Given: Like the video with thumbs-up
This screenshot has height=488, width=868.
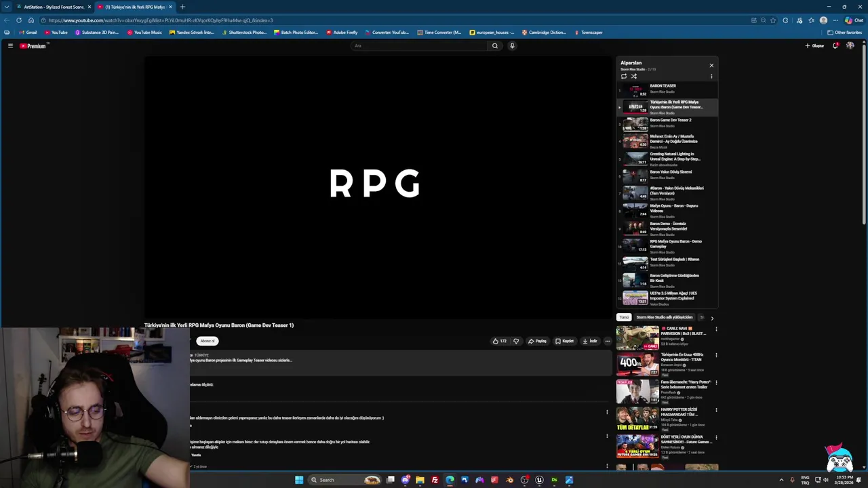Looking at the screenshot, I should [x=500, y=341].
